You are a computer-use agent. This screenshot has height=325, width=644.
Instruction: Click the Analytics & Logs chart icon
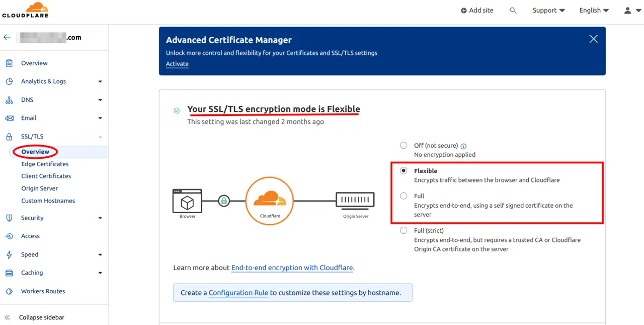tap(9, 81)
